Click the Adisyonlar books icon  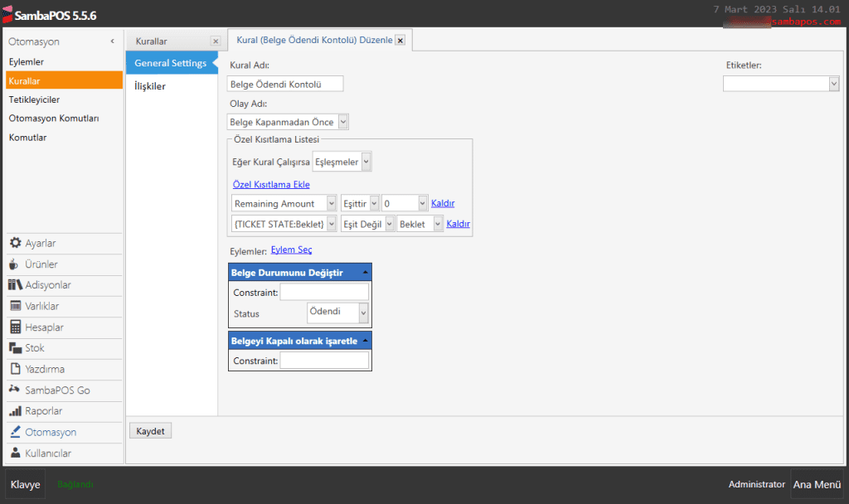tap(15, 285)
